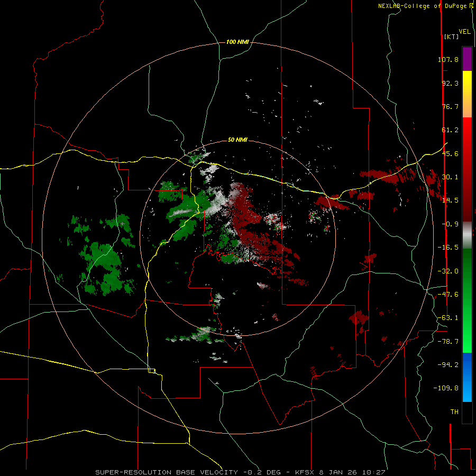Select the 61.2 legend value
The width and height of the screenshot is (476, 476).
point(450,130)
